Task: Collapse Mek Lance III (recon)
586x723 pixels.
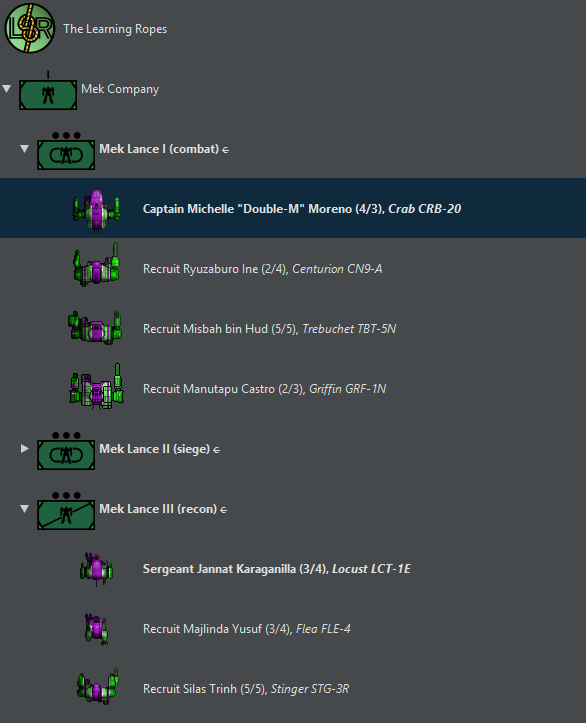Action: [x=24, y=509]
